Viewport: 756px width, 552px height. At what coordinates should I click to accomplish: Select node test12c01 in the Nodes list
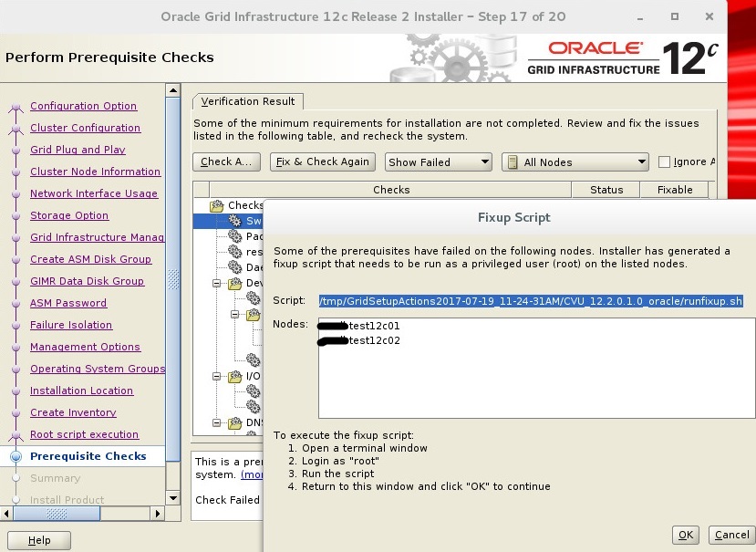tap(358, 326)
